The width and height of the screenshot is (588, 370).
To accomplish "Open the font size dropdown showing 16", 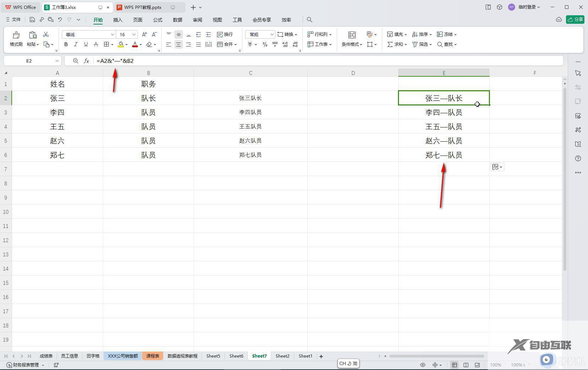I will [134, 34].
